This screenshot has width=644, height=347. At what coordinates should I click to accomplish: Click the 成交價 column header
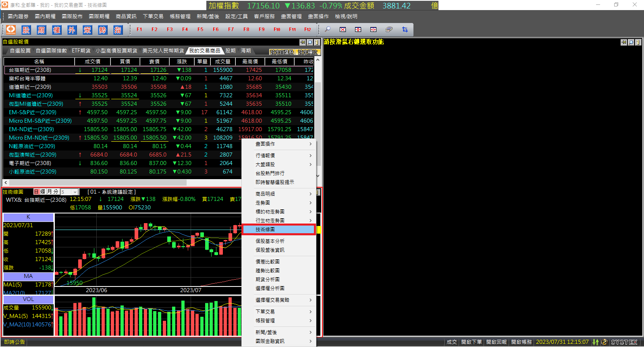(x=92, y=61)
